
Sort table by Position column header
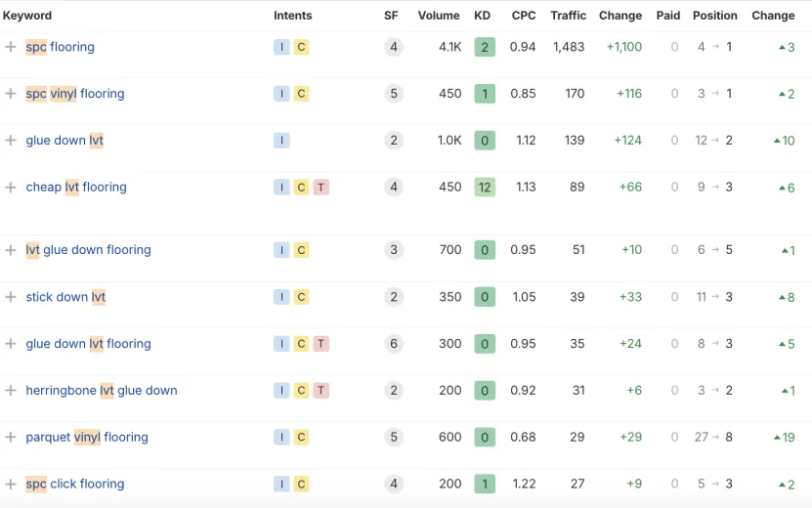pyautogui.click(x=714, y=16)
